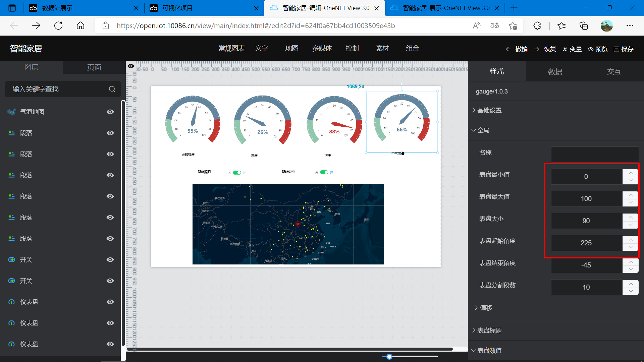Switch to the 页面 tab

94,67
